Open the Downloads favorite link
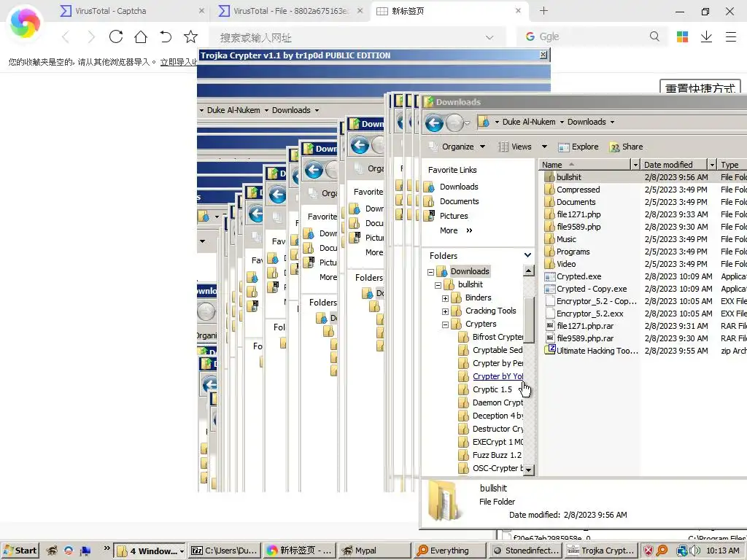Viewport: 747px width, 560px height. click(x=458, y=187)
